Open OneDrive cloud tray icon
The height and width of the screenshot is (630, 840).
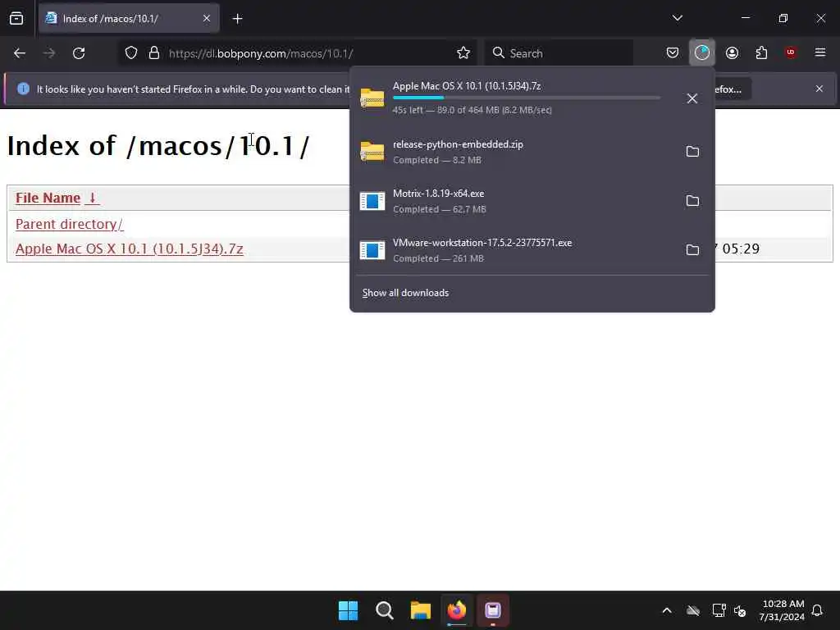click(692, 610)
